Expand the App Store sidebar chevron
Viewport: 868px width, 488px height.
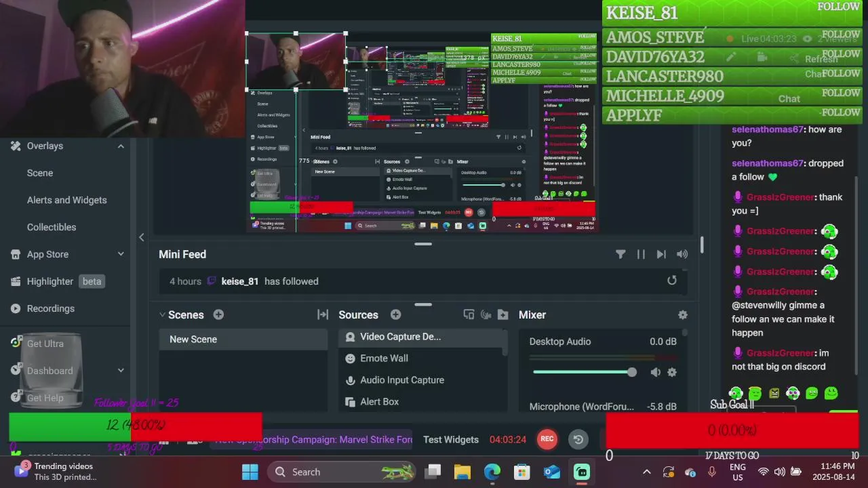tap(121, 254)
